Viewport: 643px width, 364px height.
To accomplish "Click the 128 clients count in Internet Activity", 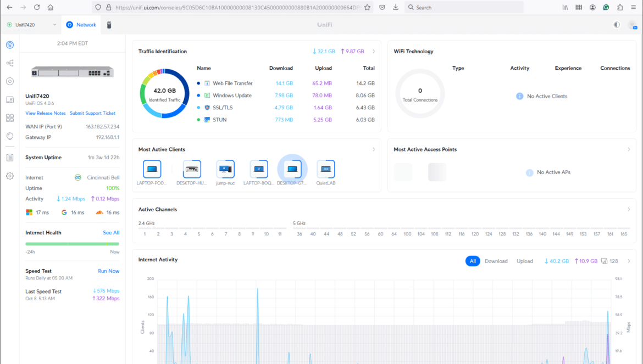I will click(610, 261).
